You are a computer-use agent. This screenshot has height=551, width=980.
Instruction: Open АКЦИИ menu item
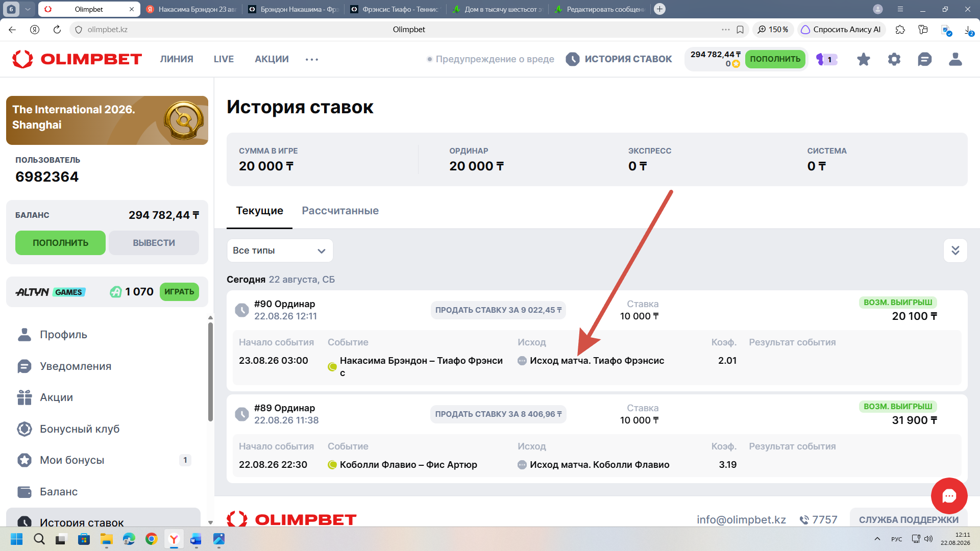coord(272,59)
